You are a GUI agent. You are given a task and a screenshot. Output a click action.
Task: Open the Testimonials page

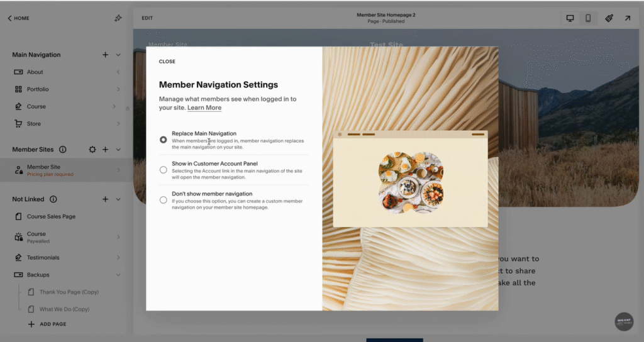[x=43, y=257]
